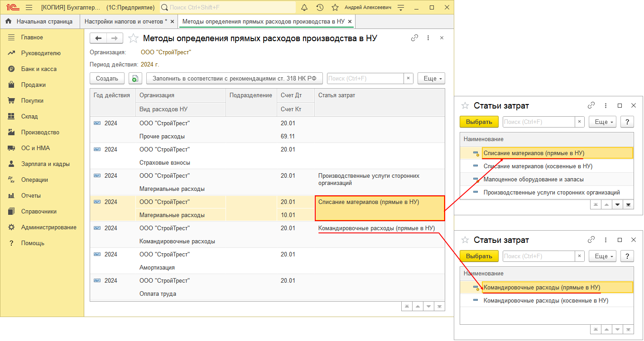Select Списание материалов (косвенные в НУ) row
Viewport: 644px width, 341px height.
point(547,166)
